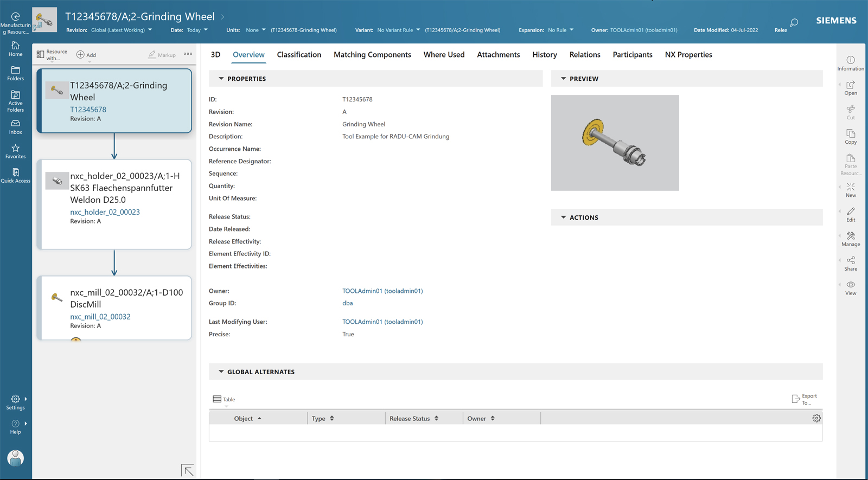Open Settings gear in sidebar
Screen dimensions: 868x480
[15, 402]
